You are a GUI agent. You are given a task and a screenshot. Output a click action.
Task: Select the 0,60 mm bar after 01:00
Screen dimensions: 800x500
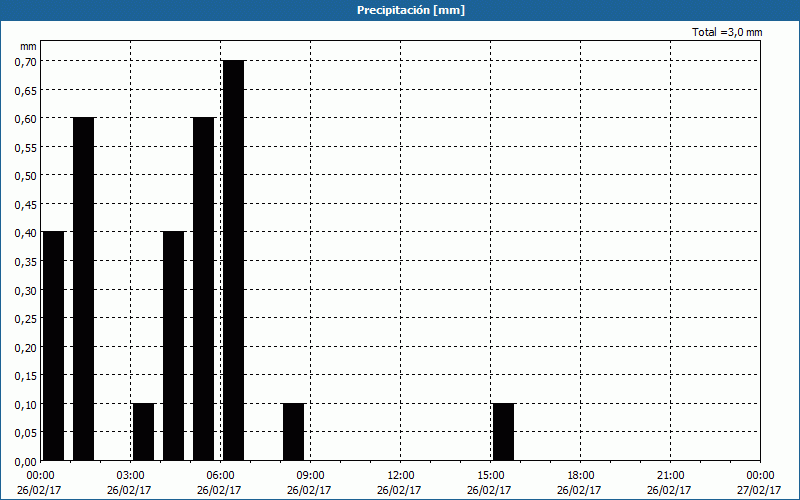84,289
